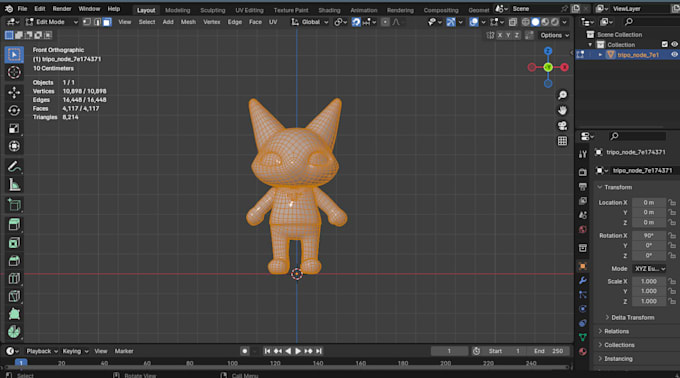Open rotation Mode XYZ Euler dropdown
Viewport: 680px width, 378px height.
(x=649, y=269)
